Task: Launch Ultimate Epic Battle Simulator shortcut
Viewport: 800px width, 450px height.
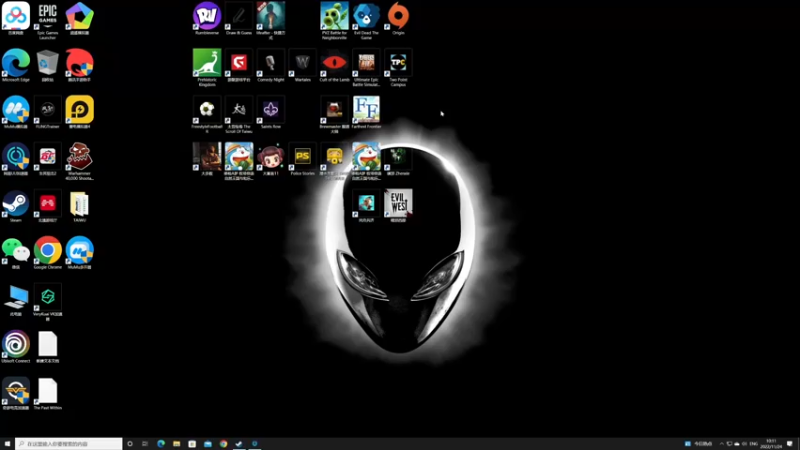Action: tap(366, 67)
